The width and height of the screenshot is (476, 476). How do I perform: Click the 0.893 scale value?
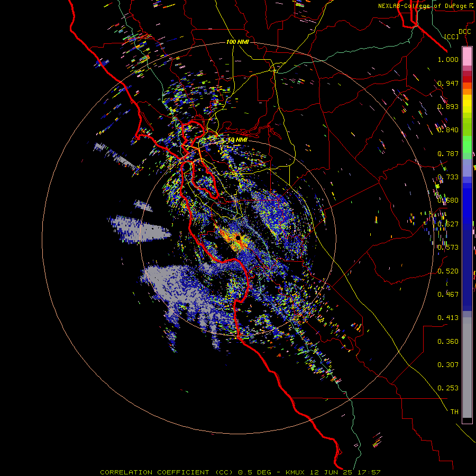pyautogui.click(x=448, y=106)
